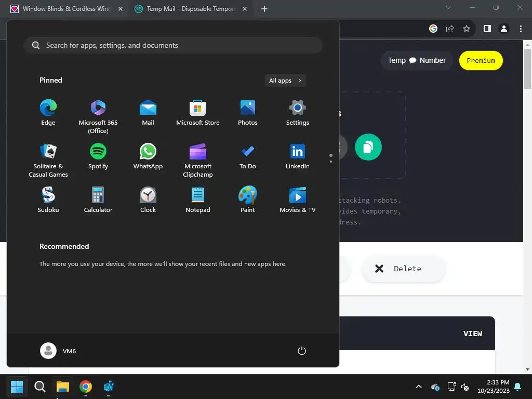Viewport: 532px width, 399px height.
Task: Open Settings from pinned apps
Action: [298, 113]
